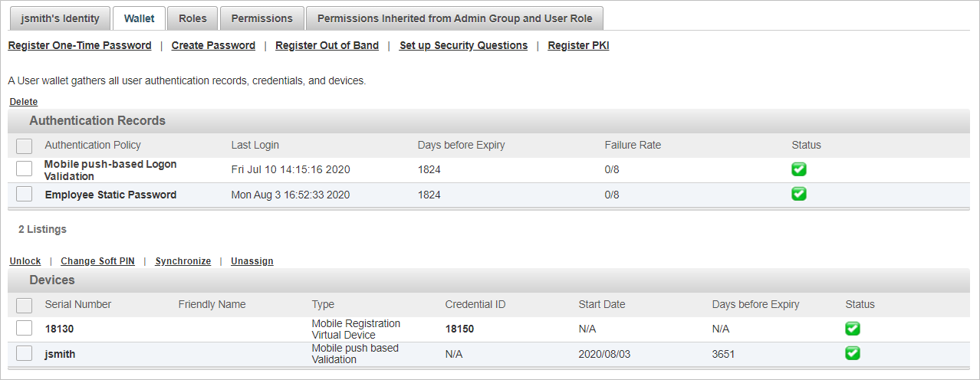Click the Register PKI link

click(578, 45)
